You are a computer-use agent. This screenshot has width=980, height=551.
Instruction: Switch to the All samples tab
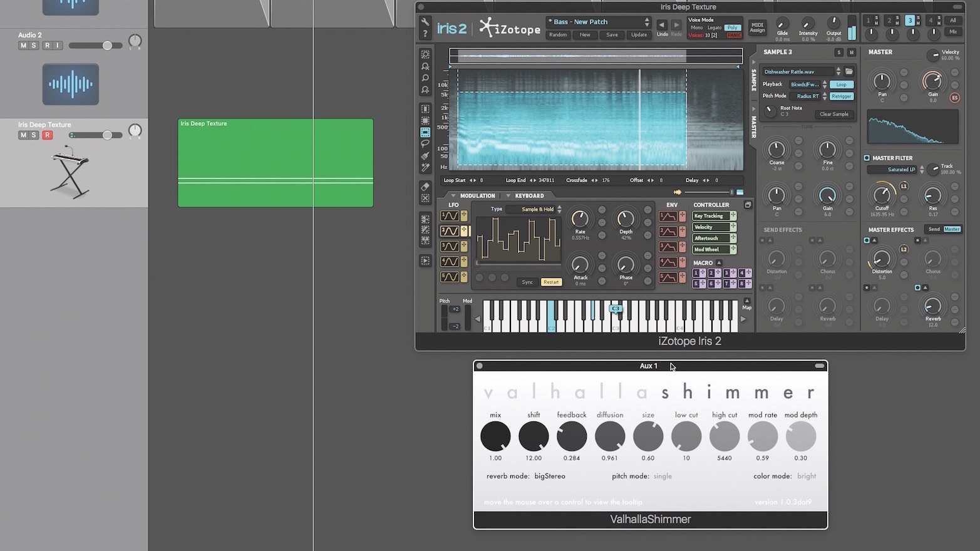pyautogui.click(x=953, y=20)
